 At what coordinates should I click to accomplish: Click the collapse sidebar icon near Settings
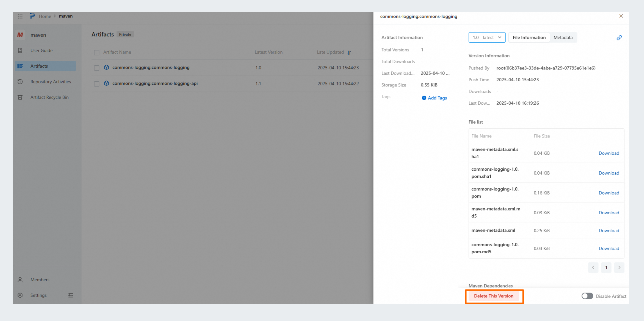71,295
